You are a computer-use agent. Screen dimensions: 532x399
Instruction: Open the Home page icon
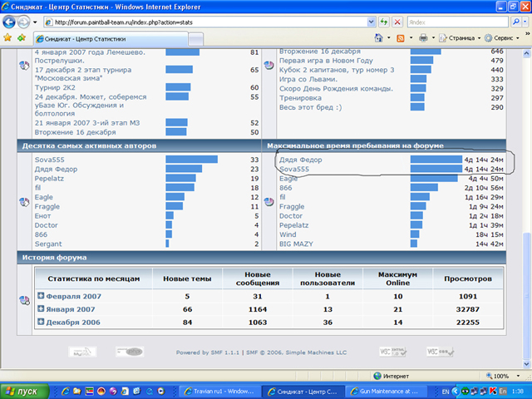[377, 38]
